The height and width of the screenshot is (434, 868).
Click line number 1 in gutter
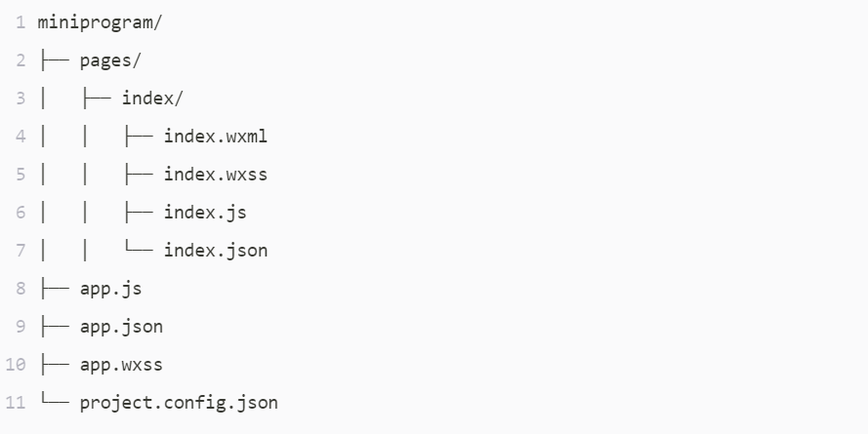click(21, 22)
